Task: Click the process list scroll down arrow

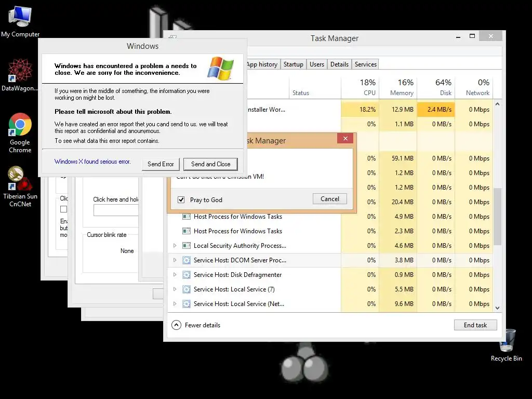Action: point(497,308)
